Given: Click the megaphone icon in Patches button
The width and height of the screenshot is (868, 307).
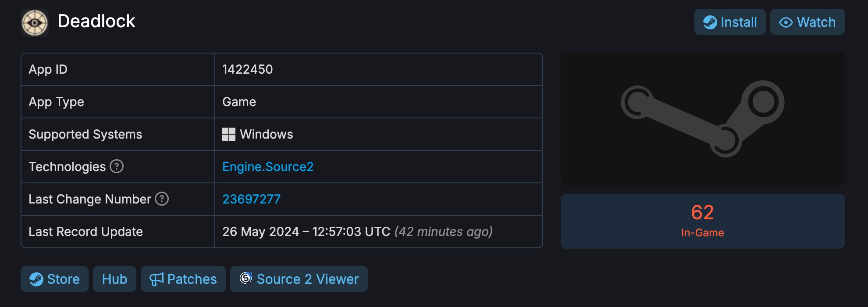Looking at the screenshot, I should tap(157, 279).
